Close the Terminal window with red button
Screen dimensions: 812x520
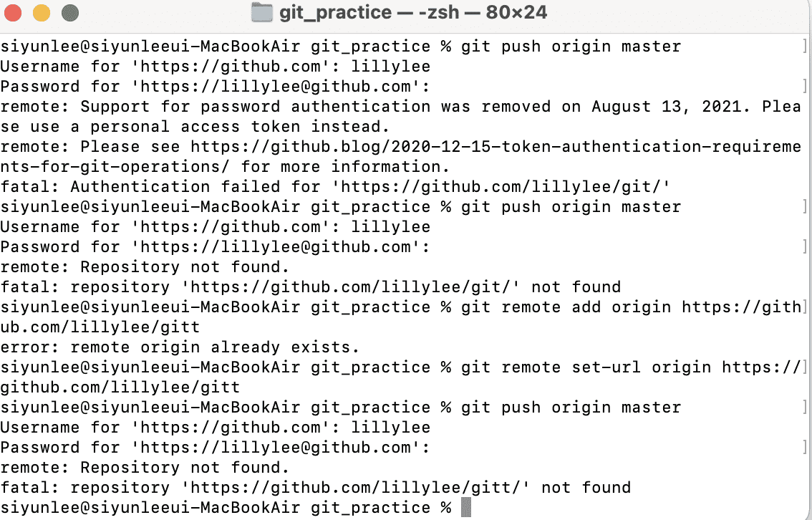tap(14, 13)
